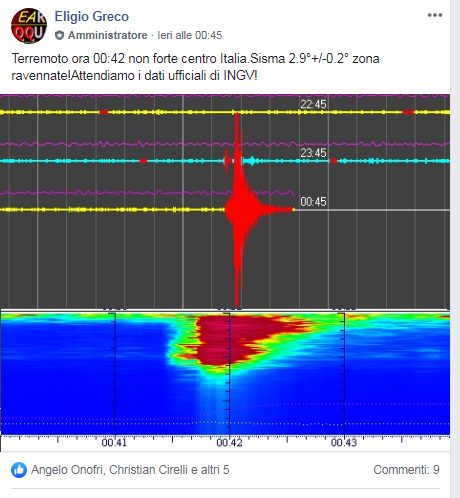Open the 'Commenti: 9' link

(x=406, y=470)
